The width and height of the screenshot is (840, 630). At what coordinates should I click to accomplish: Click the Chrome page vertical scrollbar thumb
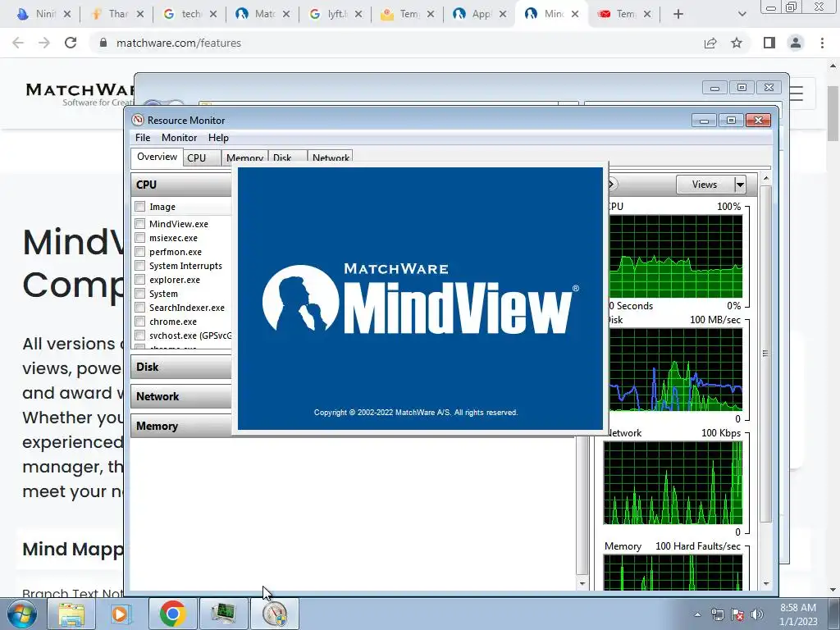(x=833, y=114)
